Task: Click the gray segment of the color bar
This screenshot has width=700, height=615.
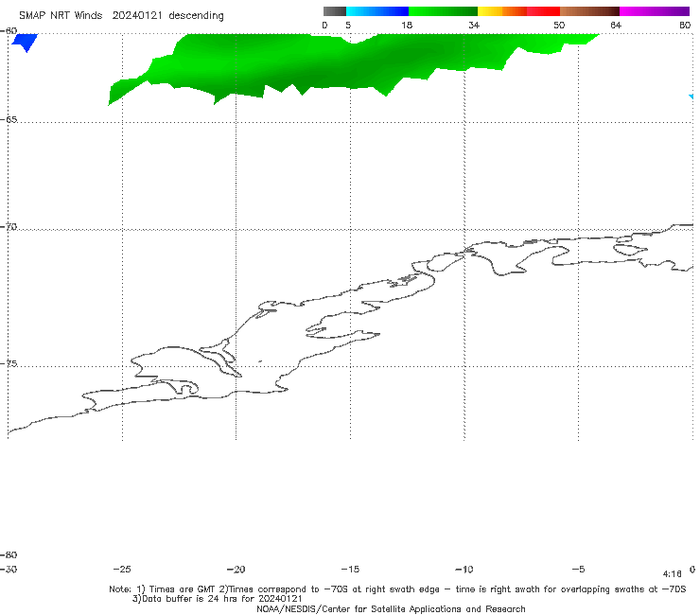Action: [x=335, y=11]
